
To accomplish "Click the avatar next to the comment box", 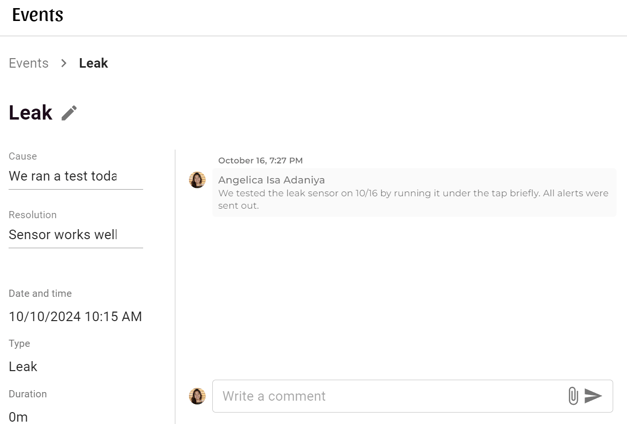I will 197,396.
